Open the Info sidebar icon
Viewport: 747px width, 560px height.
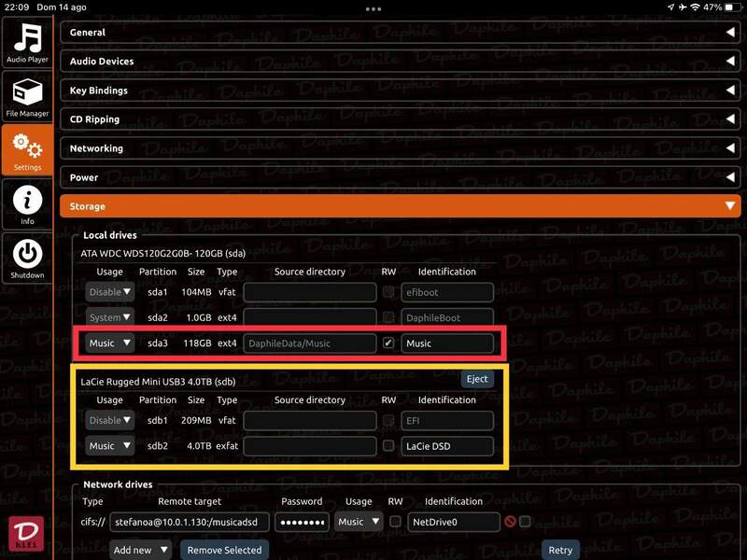click(x=27, y=203)
